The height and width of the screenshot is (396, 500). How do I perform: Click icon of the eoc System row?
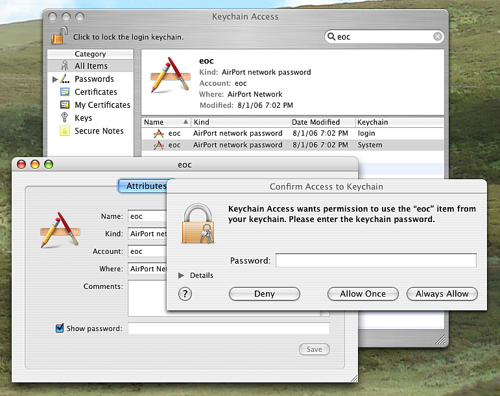159,145
